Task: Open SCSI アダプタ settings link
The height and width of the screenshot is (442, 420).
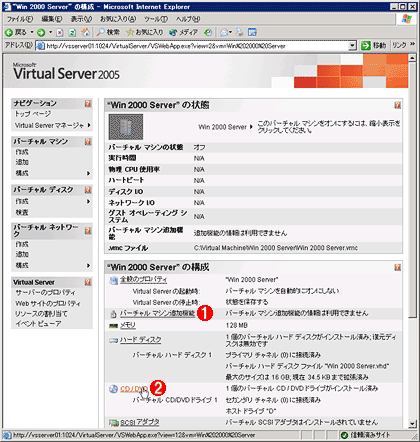Action: (x=140, y=422)
